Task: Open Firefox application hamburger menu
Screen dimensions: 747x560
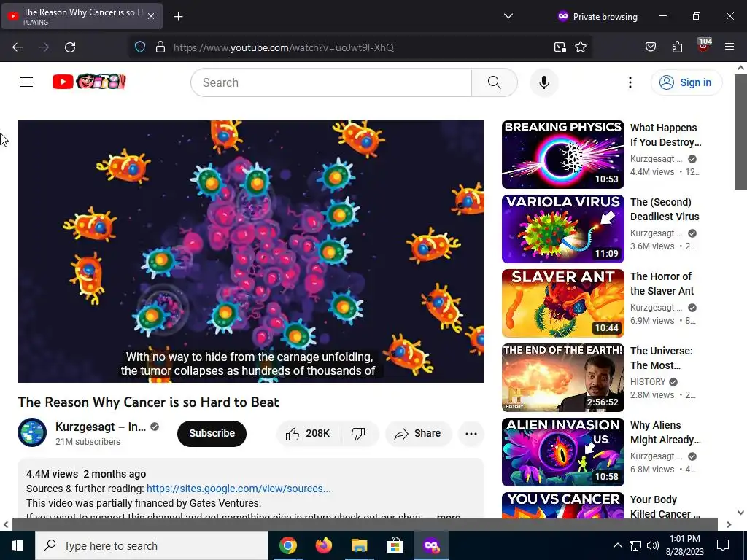Action: click(729, 47)
